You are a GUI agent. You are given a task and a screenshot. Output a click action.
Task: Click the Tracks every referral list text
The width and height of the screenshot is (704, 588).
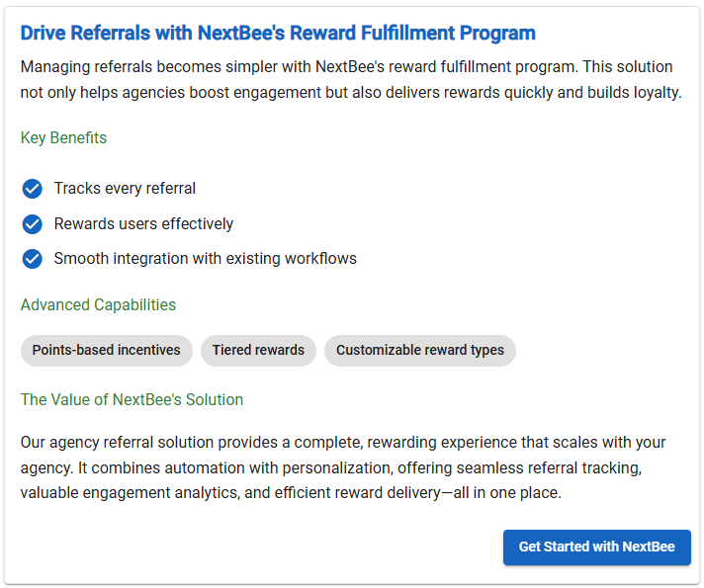tap(125, 189)
